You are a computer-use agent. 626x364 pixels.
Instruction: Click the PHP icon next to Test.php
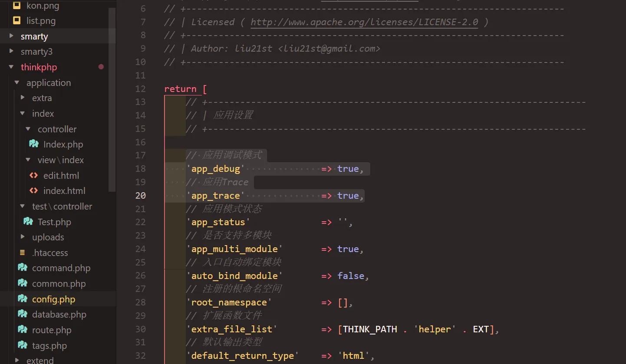[28, 222]
